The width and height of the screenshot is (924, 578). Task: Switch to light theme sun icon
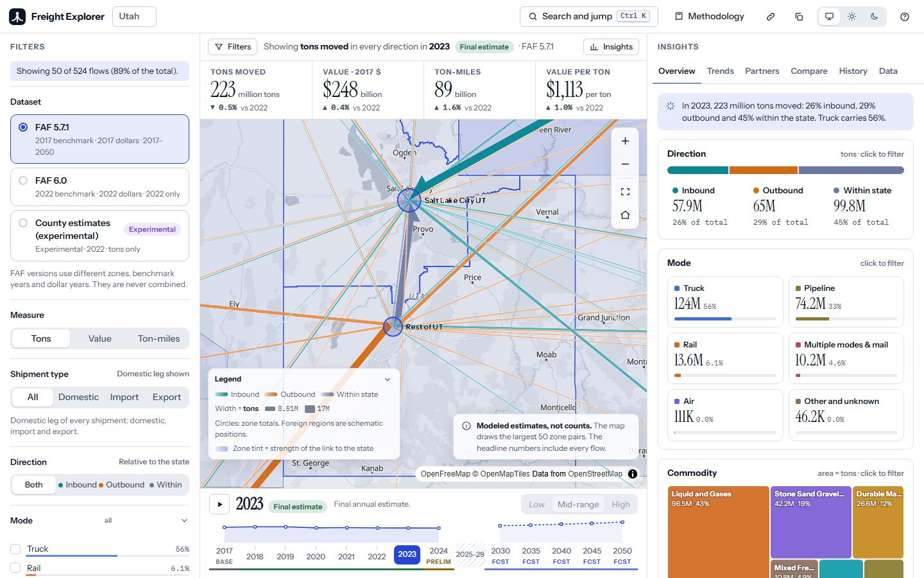tap(851, 17)
